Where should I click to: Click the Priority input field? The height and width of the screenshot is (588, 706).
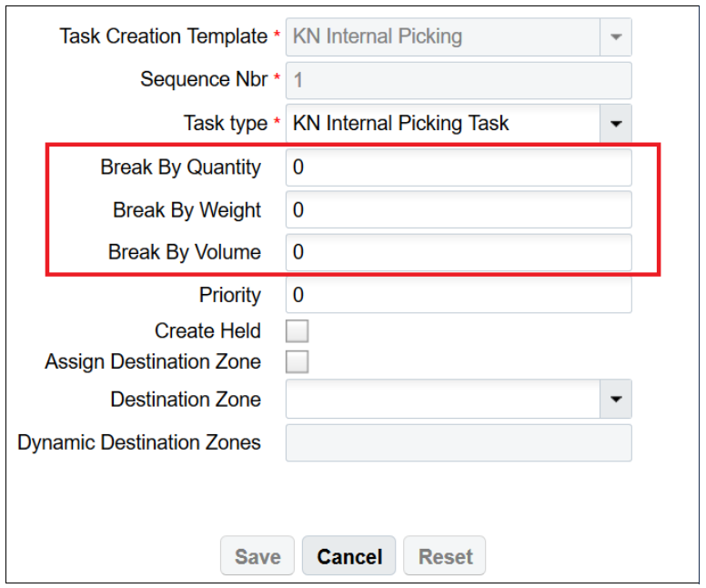458,295
